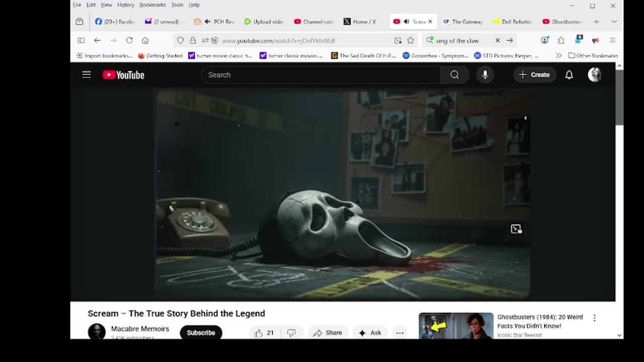Submit the search bar query arrow

[x=510, y=40]
